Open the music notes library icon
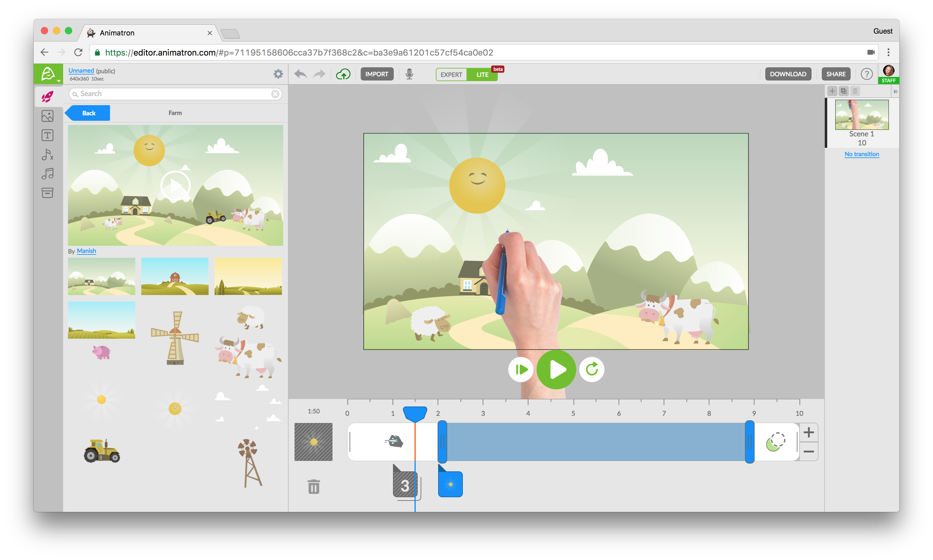This screenshot has height=560, width=933. click(47, 174)
